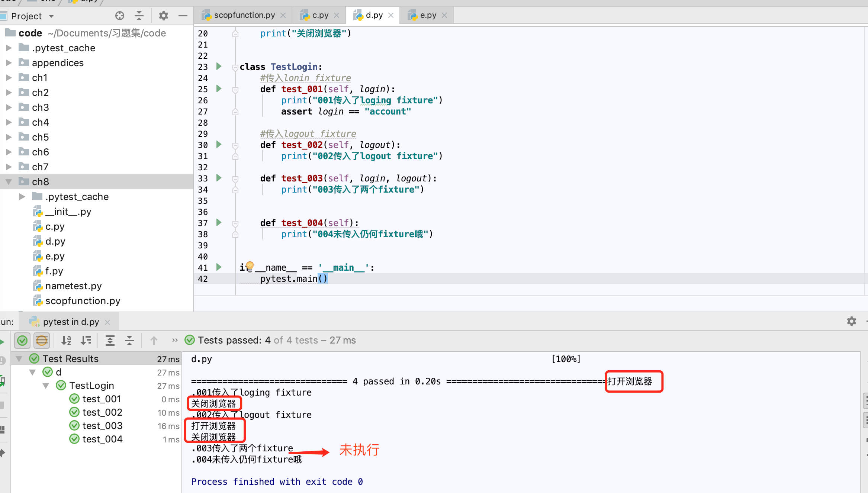Viewport: 868px width, 493px height.
Task: Click the collapse all icon in Project toolbar
Action: [139, 16]
